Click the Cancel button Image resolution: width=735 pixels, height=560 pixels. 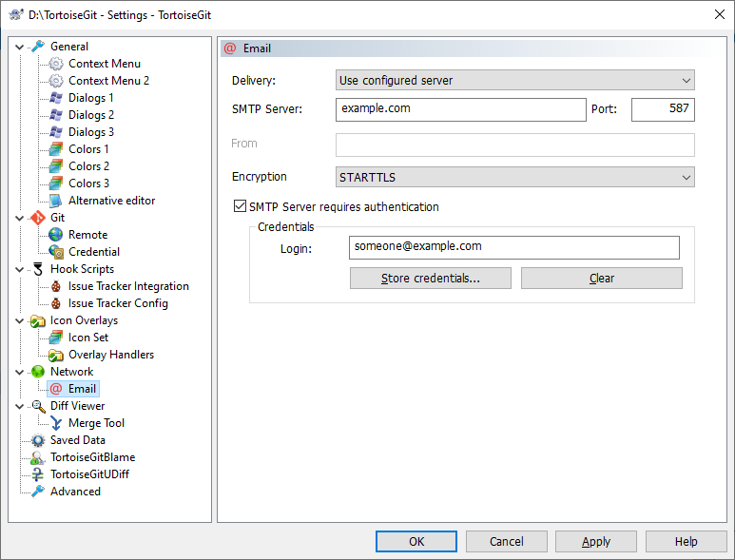point(506,541)
